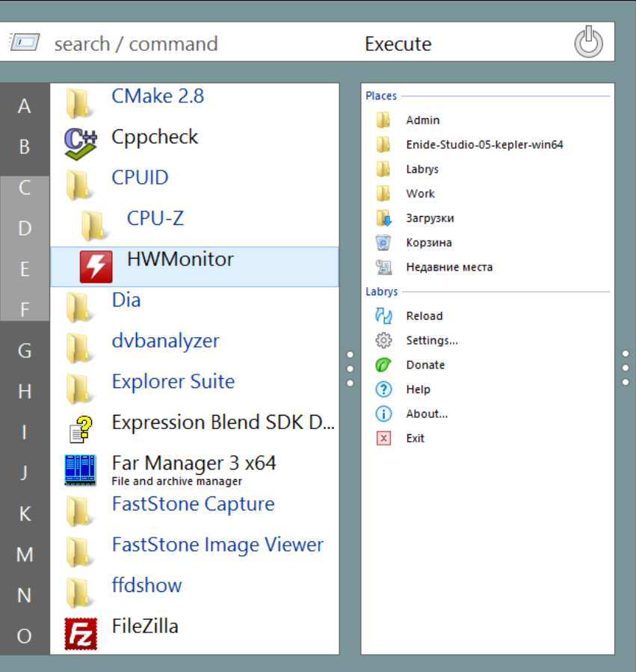The image size is (636, 672).
Task: Click the three-dot splitter between the panels
Action: pyautogui.click(x=349, y=368)
